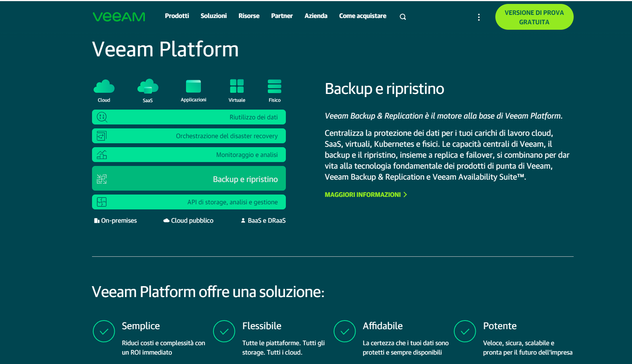The image size is (632, 364).
Task: Expand the Maggiori informazioni chevron arrow
Action: coord(405,195)
